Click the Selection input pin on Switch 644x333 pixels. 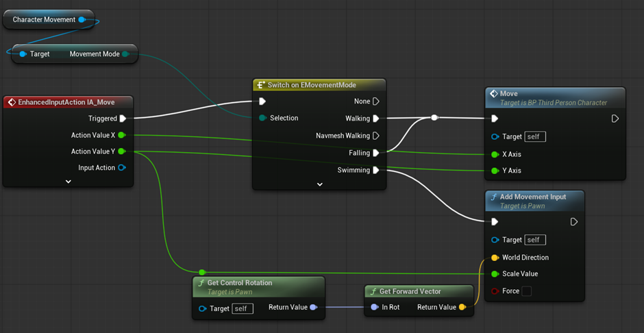(262, 118)
